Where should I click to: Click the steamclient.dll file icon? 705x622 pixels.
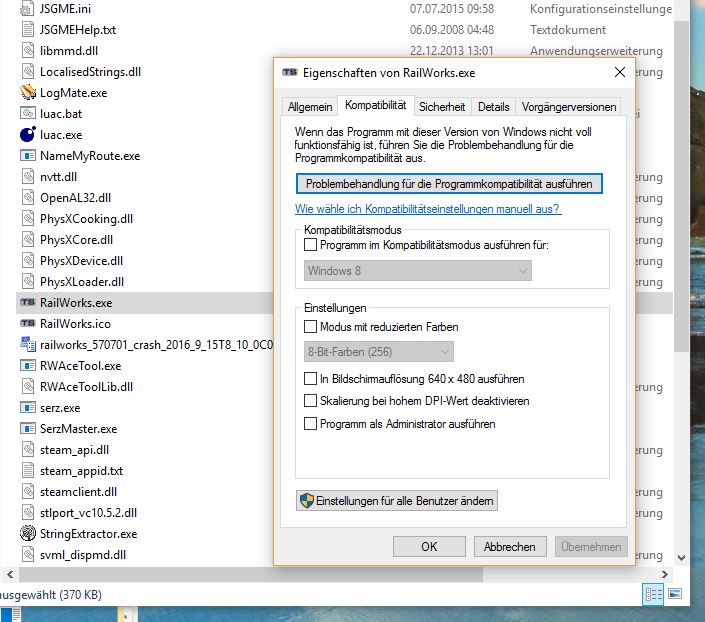coord(27,492)
